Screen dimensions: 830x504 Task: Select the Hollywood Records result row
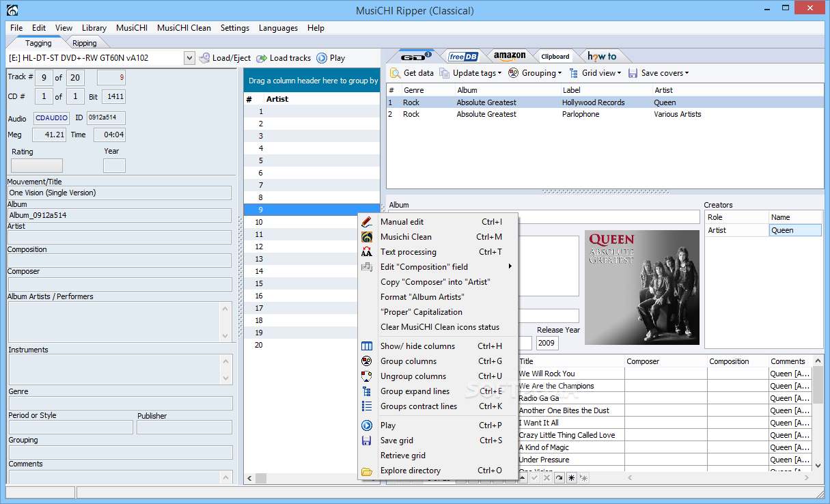pos(605,102)
